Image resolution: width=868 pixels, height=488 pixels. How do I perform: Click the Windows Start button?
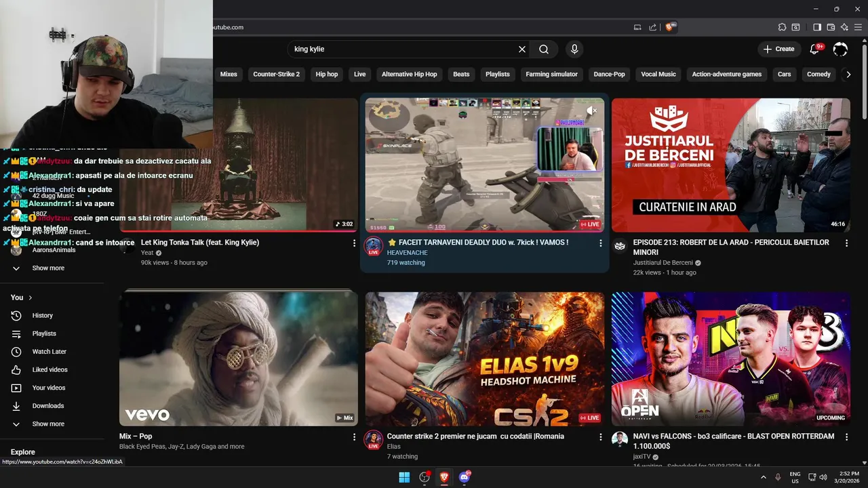point(404,477)
